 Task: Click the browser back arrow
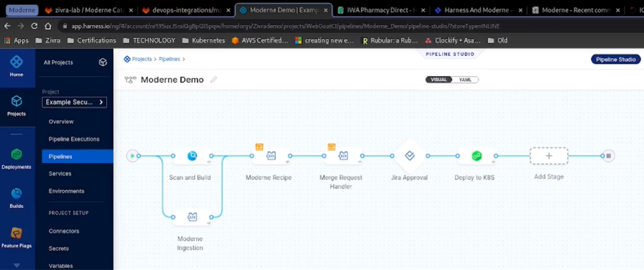(x=7, y=26)
